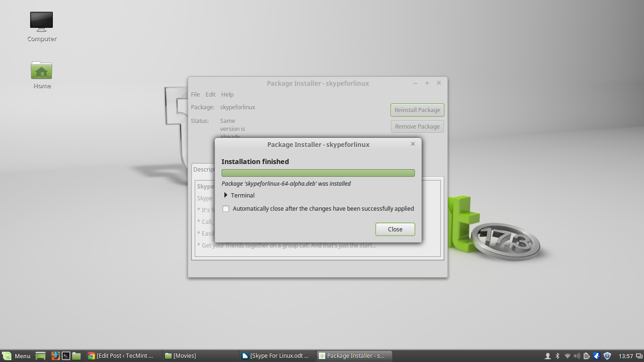Open the volume tray icon
Screen dimensions: 644x362
pos(577,356)
